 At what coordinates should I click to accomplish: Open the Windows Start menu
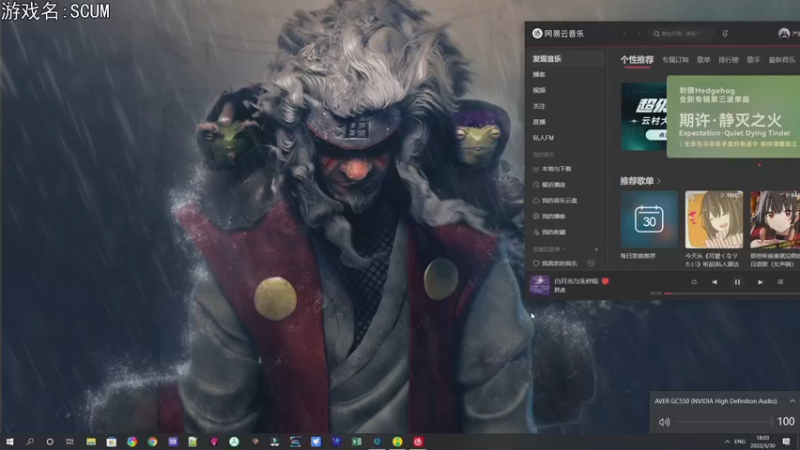[x=10, y=442]
